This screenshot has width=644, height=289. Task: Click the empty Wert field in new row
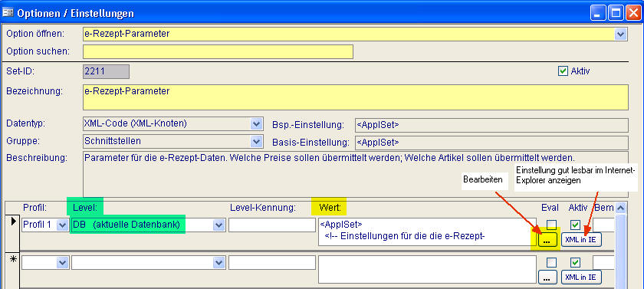[427, 269]
